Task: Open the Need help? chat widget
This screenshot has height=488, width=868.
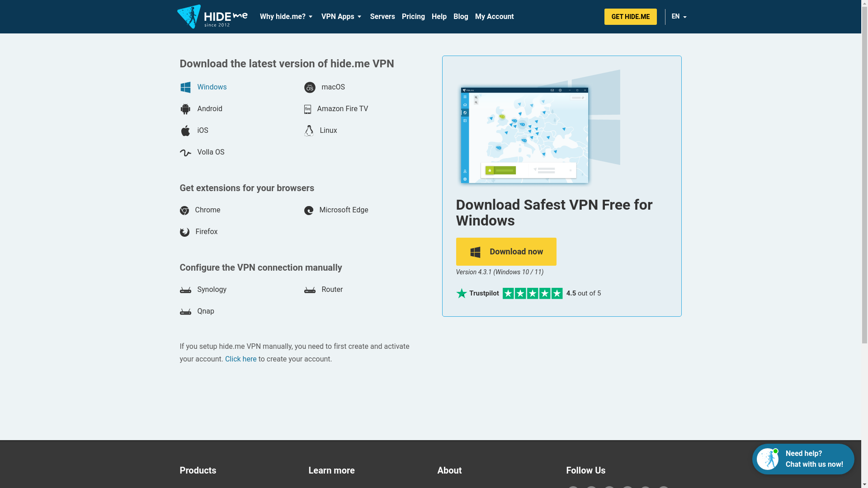Action: [x=803, y=459]
